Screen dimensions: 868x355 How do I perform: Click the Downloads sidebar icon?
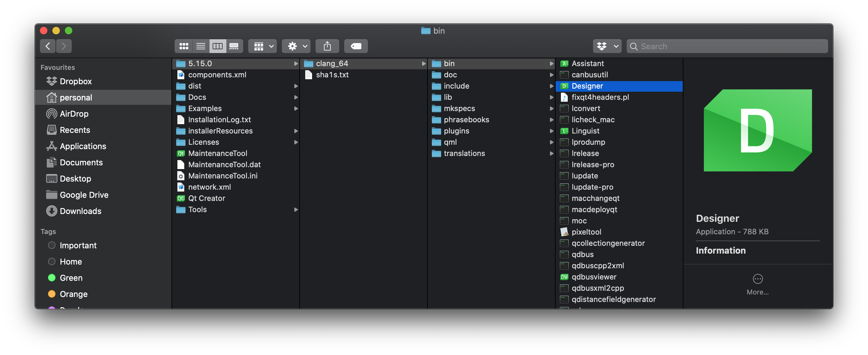[x=51, y=211]
